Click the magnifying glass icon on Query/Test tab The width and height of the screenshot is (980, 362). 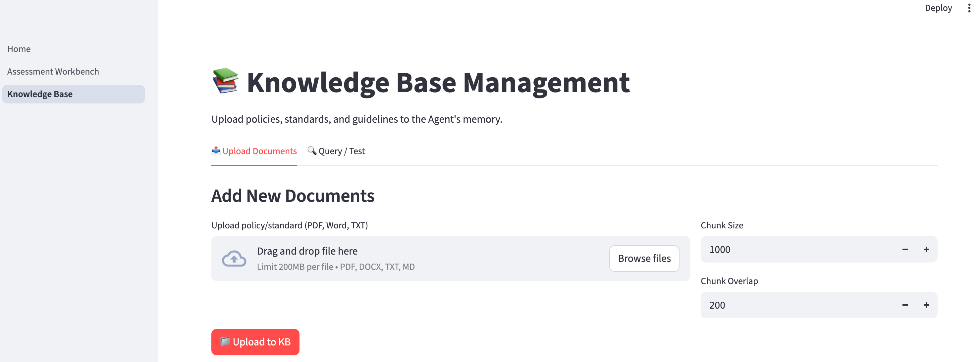point(311,151)
